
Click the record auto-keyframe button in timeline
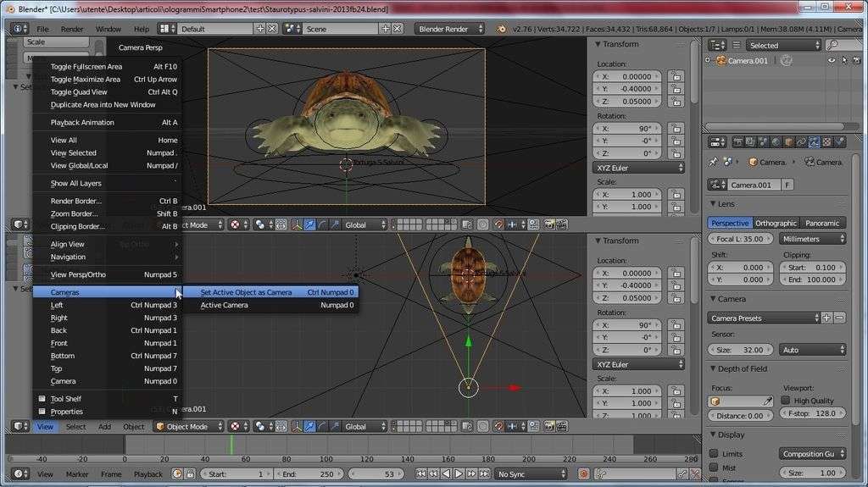(583, 474)
